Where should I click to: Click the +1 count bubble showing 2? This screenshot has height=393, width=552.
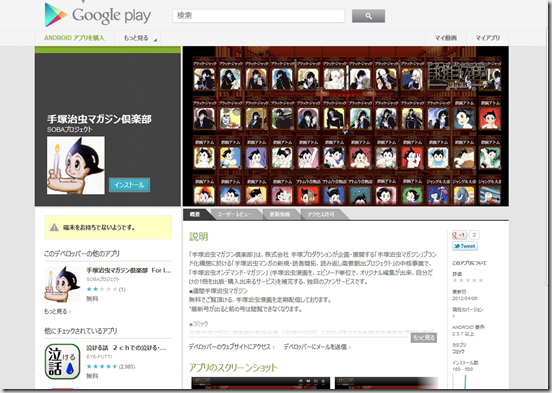pos(474,235)
